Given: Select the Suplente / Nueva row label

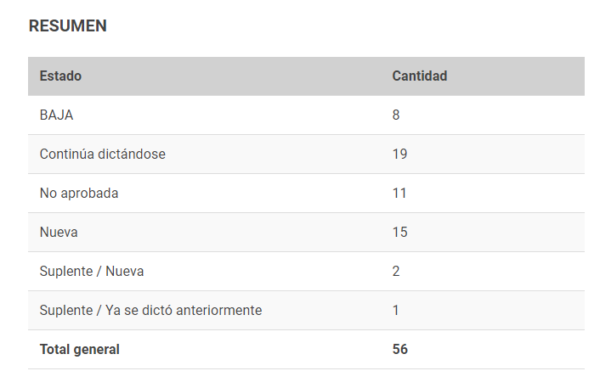Looking at the screenshot, I should [x=91, y=271].
